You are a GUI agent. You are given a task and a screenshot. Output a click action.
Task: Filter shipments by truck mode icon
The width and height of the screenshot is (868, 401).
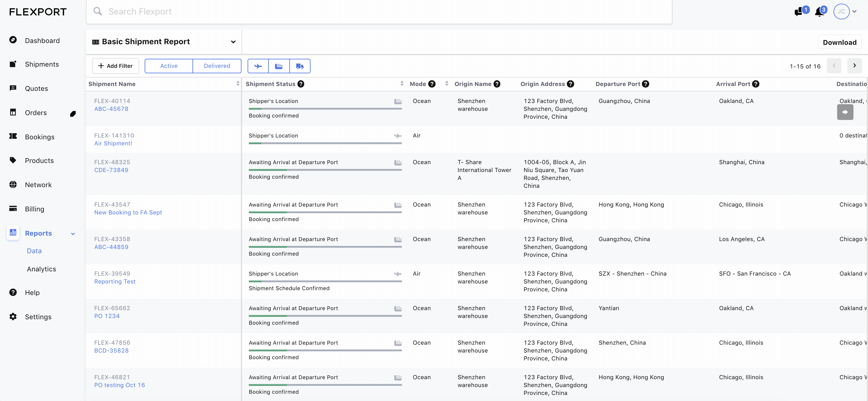tap(300, 66)
